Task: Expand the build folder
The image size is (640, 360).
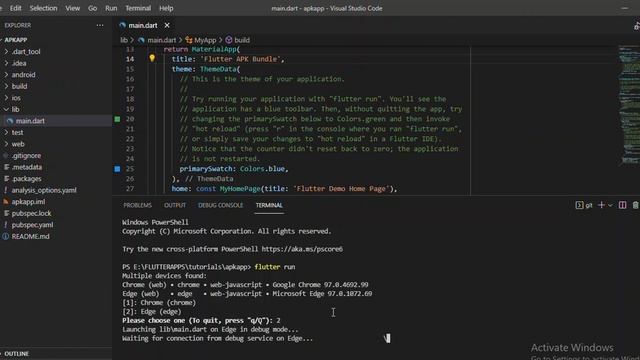Action: (x=19, y=86)
